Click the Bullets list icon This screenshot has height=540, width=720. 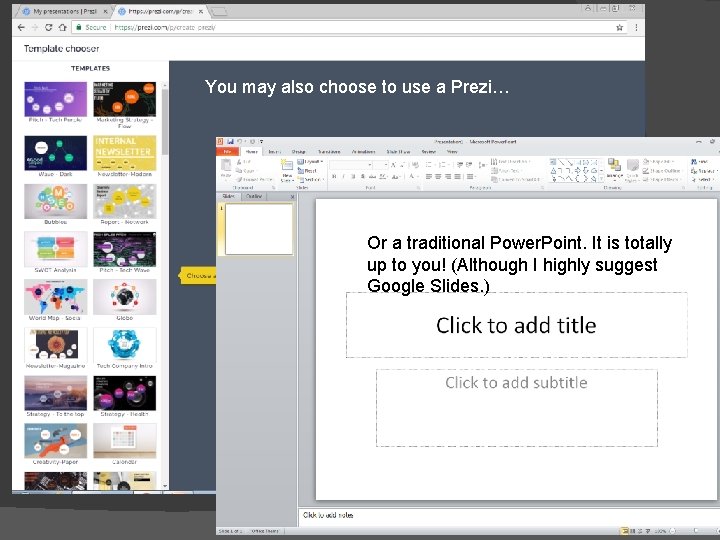(x=430, y=164)
